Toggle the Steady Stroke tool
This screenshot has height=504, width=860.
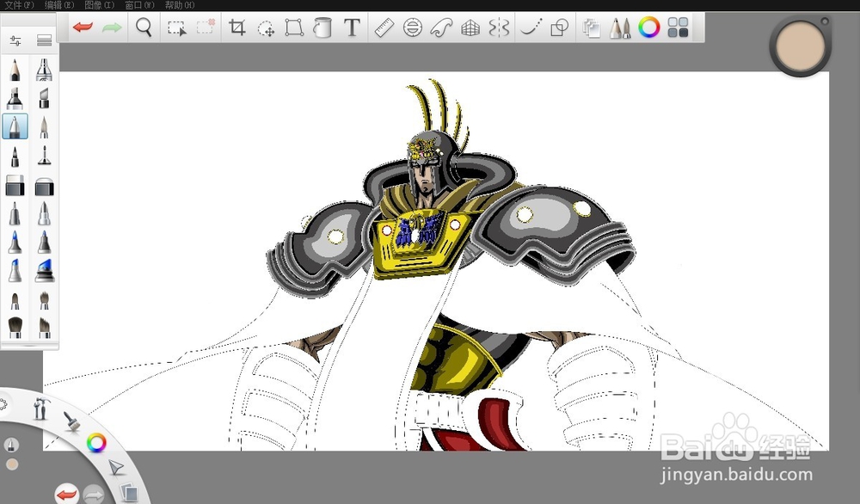click(x=531, y=27)
